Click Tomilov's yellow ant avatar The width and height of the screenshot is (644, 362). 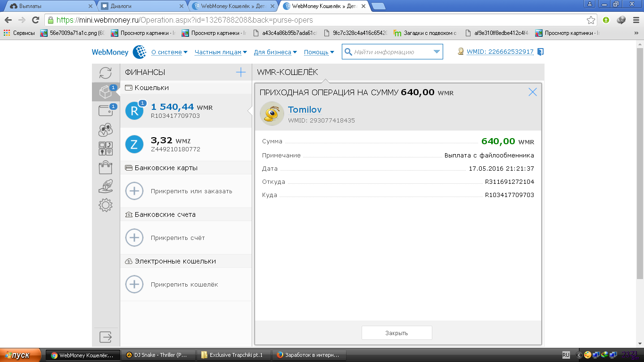[x=272, y=114]
